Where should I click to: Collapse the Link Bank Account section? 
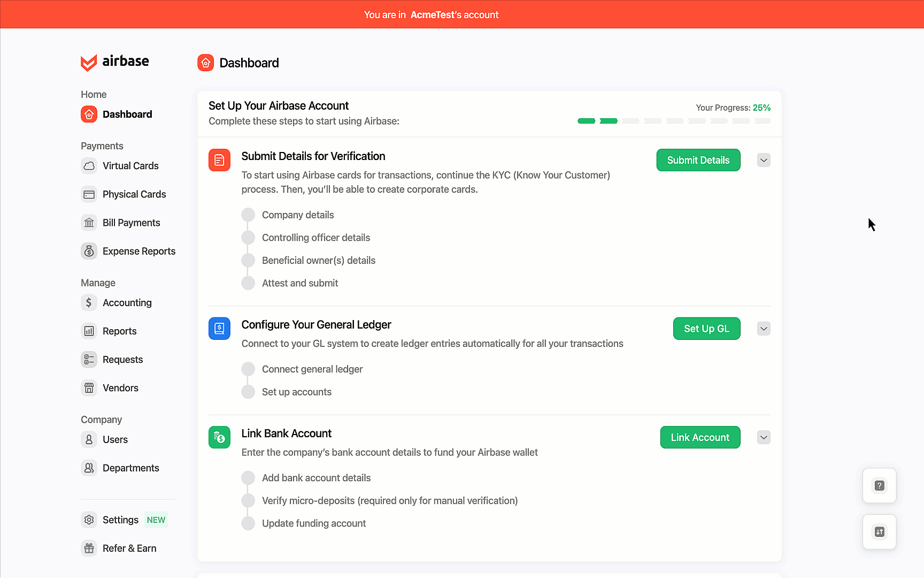coord(764,437)
